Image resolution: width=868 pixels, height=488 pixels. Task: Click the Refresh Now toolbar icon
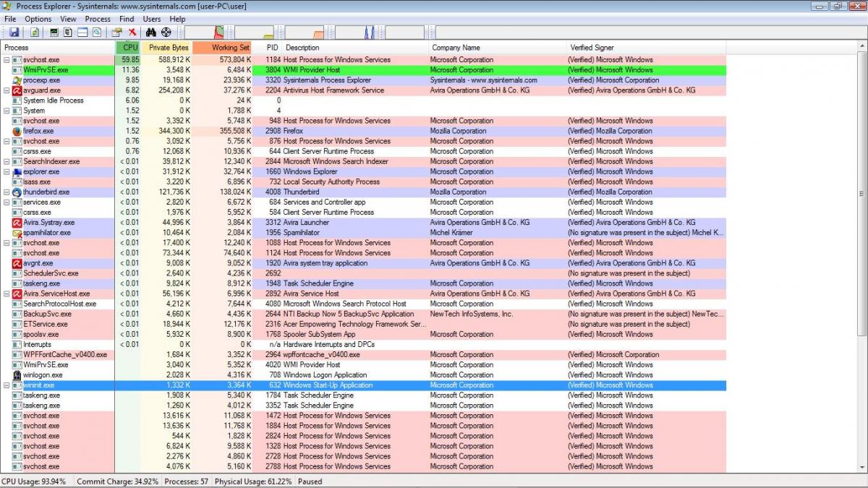34,33
